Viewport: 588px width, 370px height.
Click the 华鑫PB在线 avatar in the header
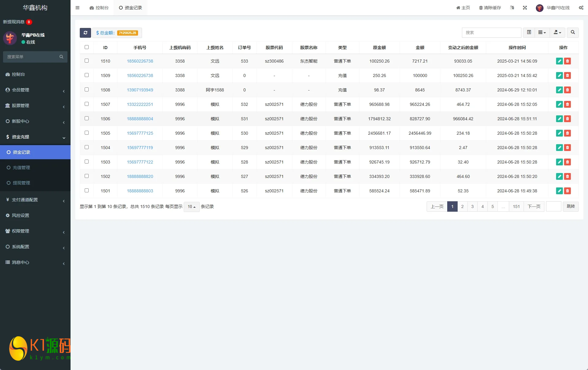point(540,8)
